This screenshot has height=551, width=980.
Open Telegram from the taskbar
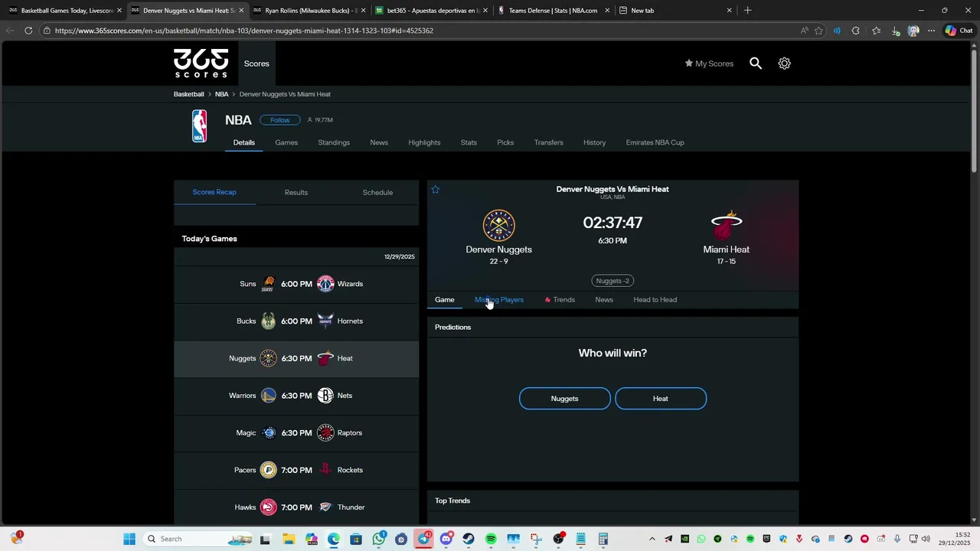pyautogui.click(x=423, y=539)
